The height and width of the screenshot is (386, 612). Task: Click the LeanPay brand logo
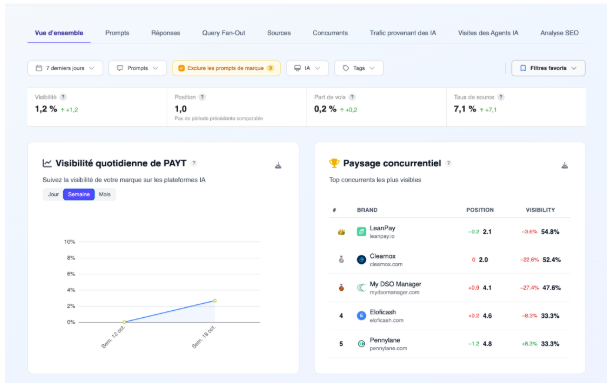[x=361, y=231]
